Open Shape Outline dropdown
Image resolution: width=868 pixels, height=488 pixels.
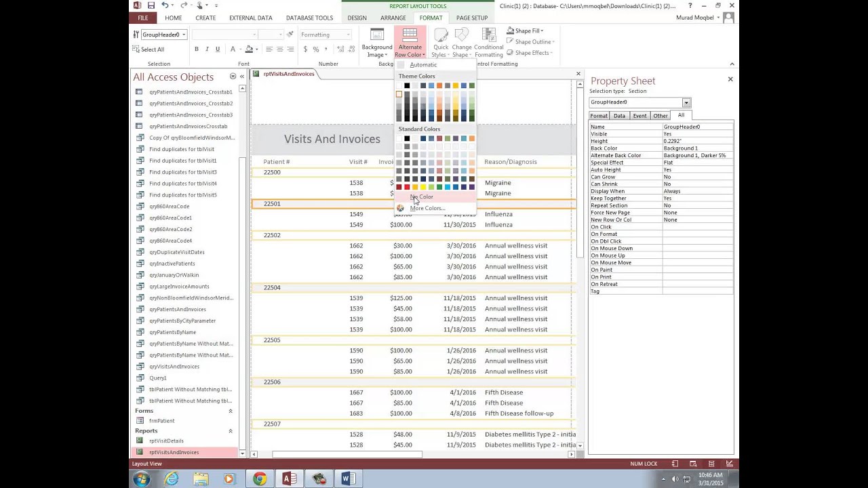(530, 42)
